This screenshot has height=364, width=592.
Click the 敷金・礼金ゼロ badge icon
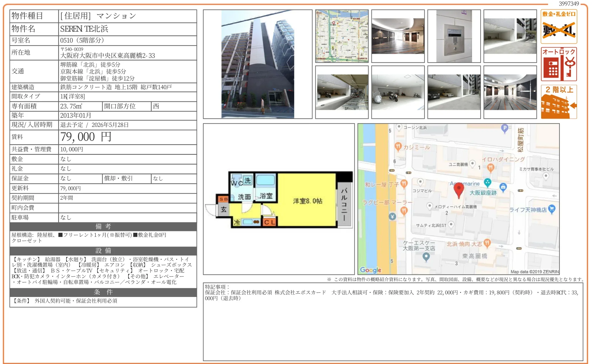point(559,26)
